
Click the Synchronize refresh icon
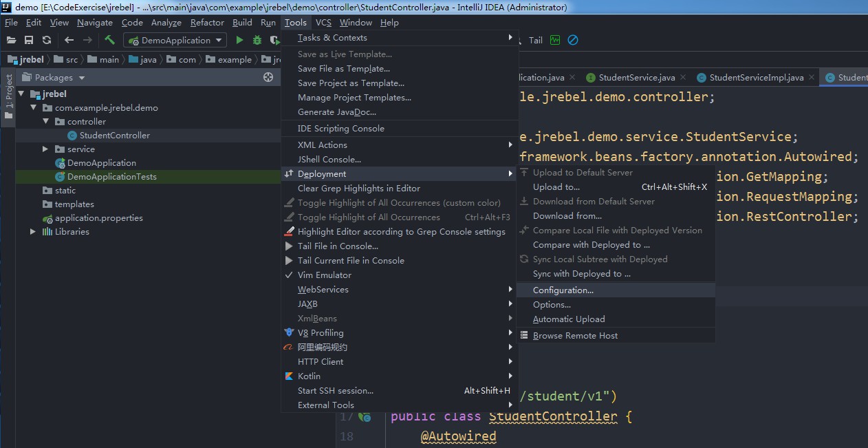click(x=46, y=41)
